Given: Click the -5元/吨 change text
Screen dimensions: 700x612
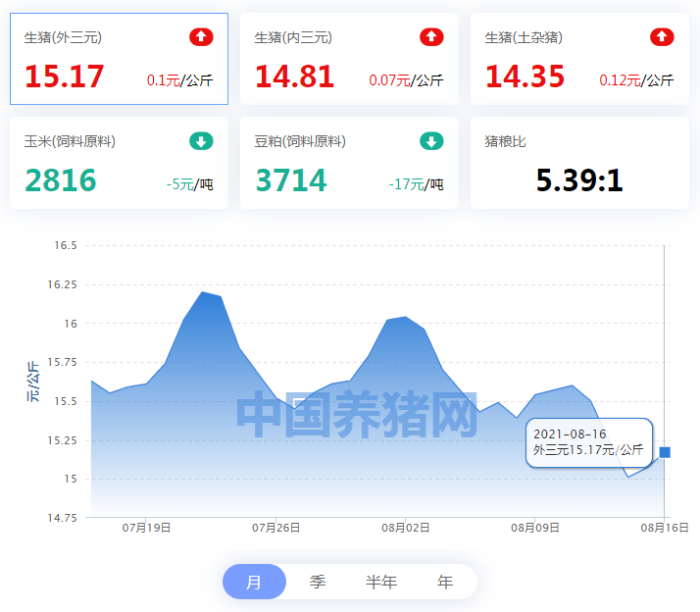Looking at the screenshot, I should 190,184.
